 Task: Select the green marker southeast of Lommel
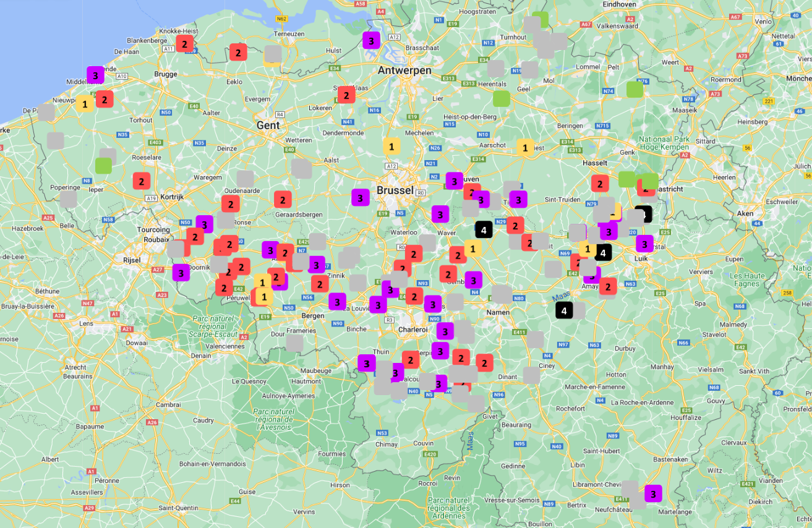[635, 89]
